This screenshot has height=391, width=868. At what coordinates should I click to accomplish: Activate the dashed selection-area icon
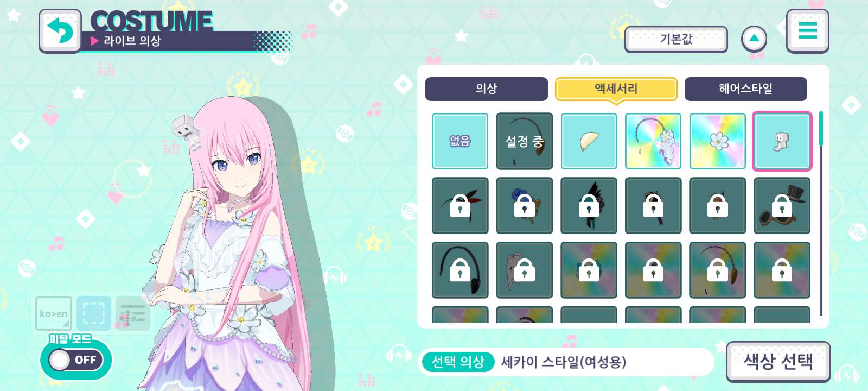(94, 313)
